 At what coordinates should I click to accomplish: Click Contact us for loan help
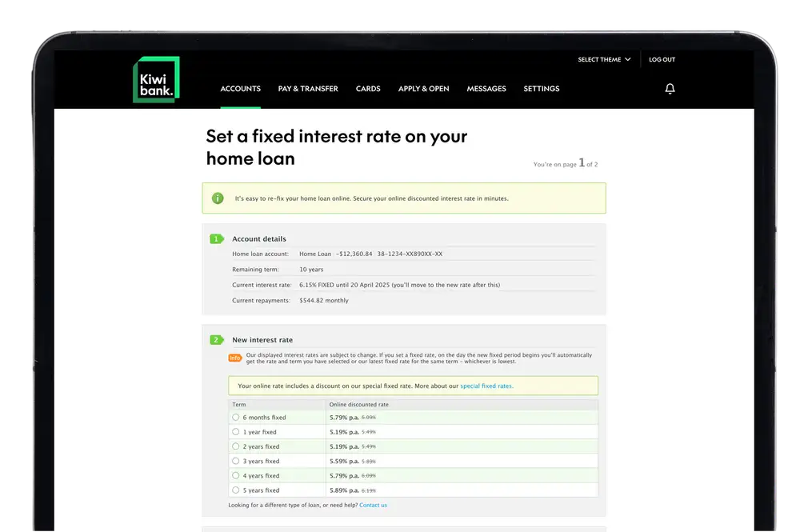(x=373, y=505)
